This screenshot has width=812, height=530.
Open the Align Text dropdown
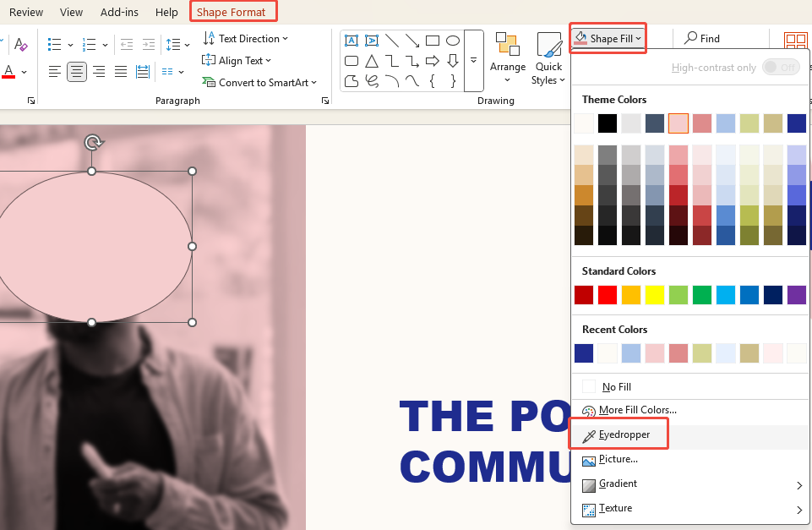237,60
